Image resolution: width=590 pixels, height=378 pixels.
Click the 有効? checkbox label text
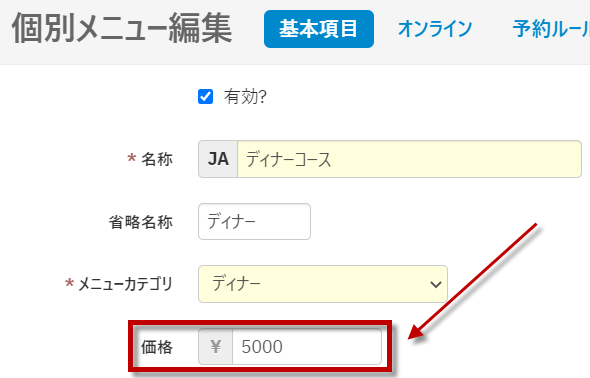click(x=245, y=97)
